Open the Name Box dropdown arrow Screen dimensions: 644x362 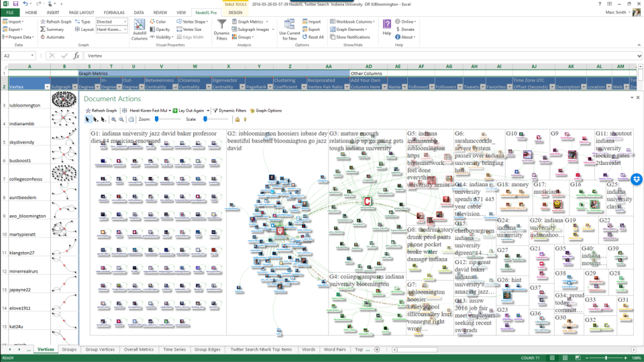[x=32, y=56]
